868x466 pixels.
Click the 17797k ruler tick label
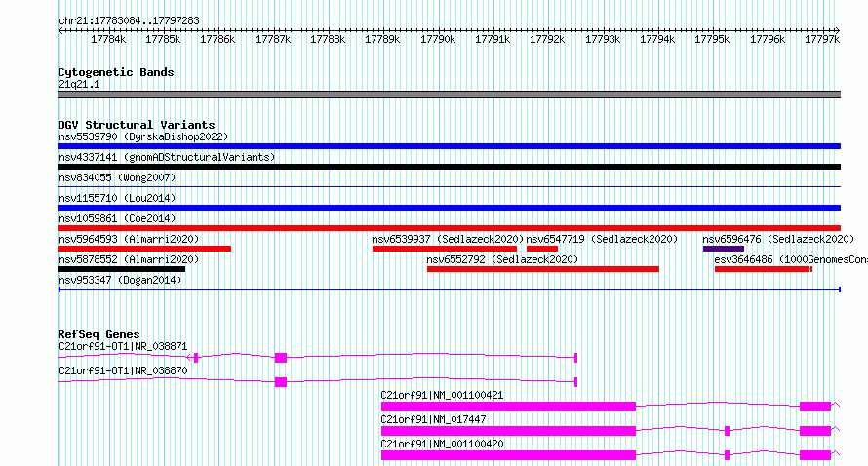[822, 39]
